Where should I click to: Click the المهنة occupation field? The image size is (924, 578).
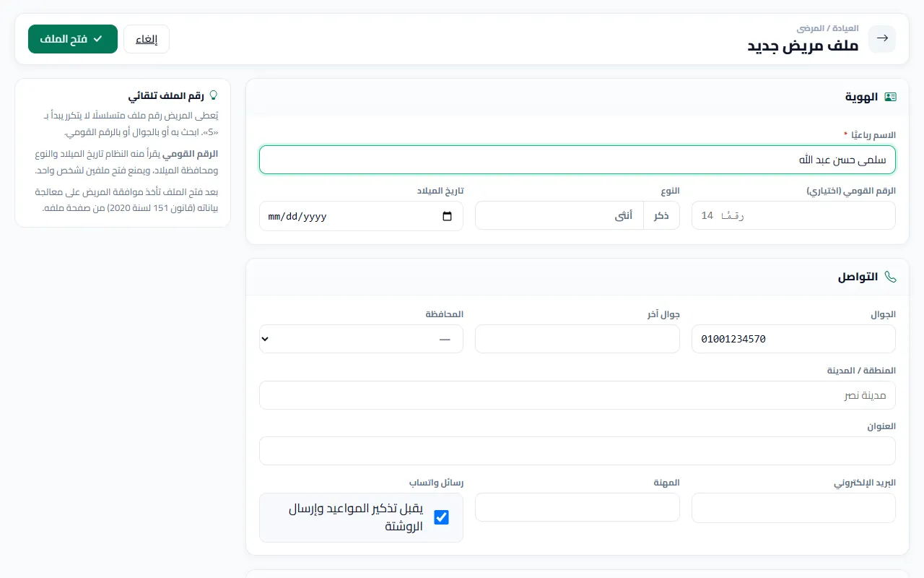click(x=577, y=507)
